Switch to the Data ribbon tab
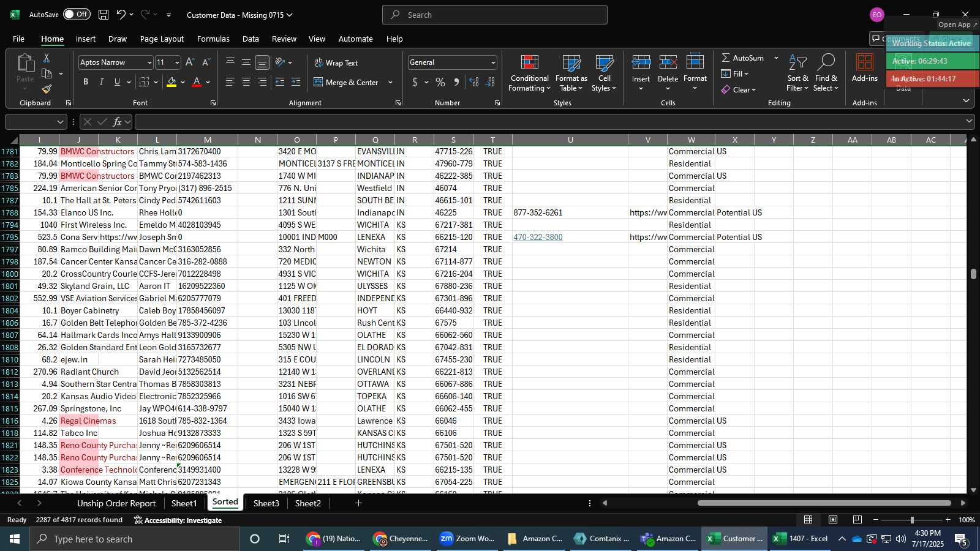 pyautogui.click(x=251, y=39)
